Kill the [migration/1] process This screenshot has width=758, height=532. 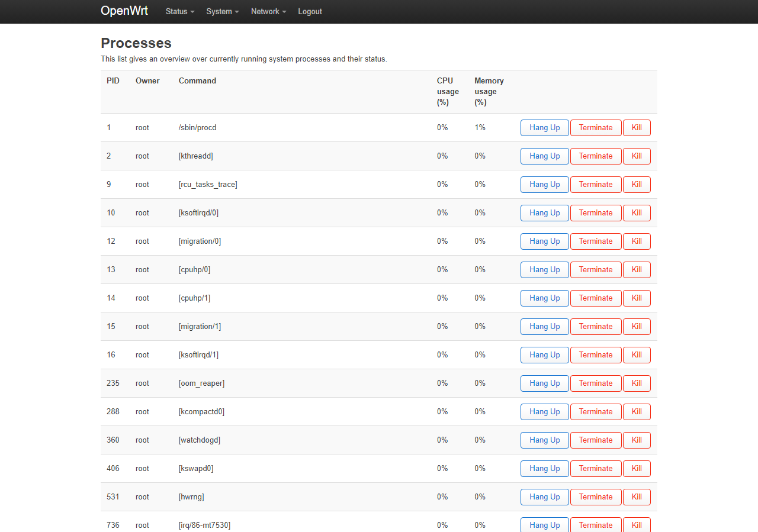click(637, 327)
